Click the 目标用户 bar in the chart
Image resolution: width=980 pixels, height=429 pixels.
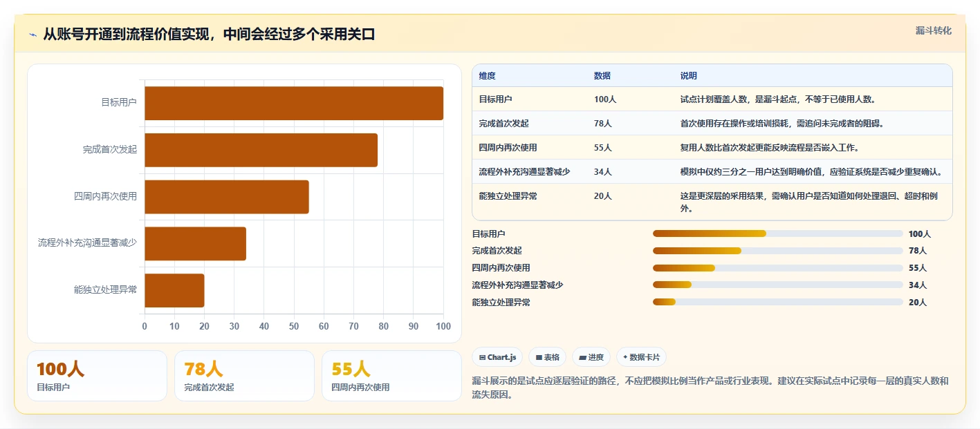pos(294,103)
